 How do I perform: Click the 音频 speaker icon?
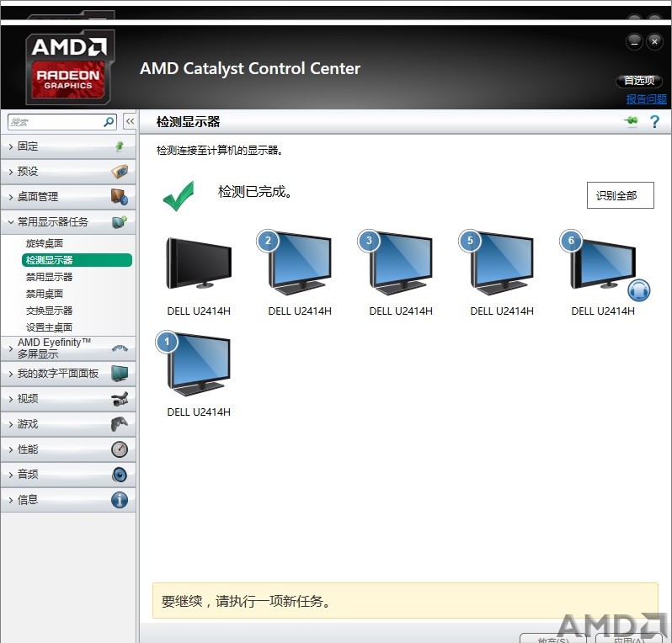click(x=120, y=475)
